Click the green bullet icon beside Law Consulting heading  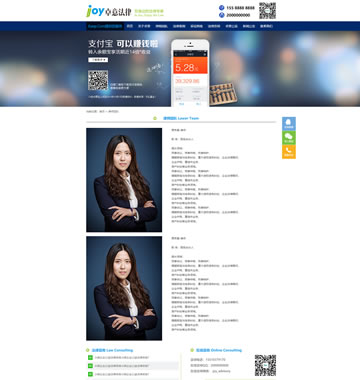click(88, 350)
